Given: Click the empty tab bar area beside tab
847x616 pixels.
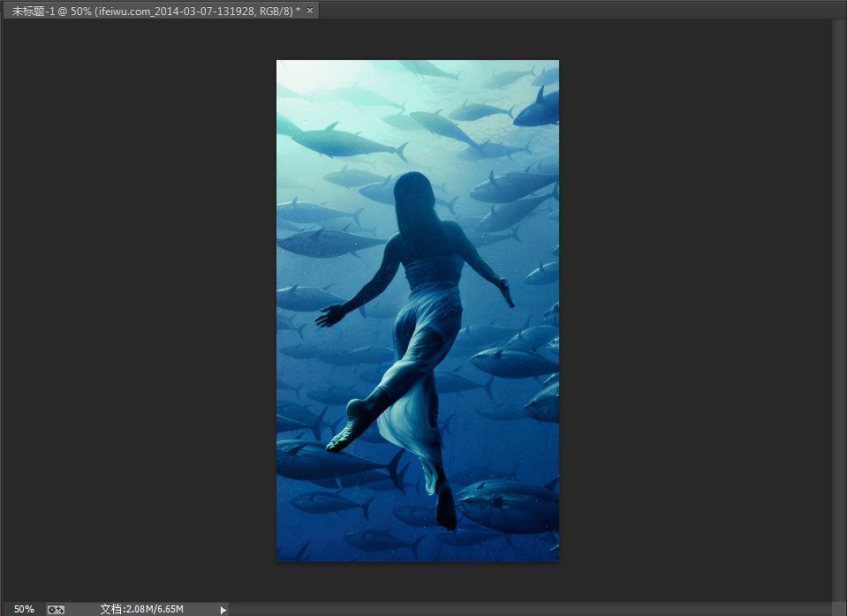Looking at the screenshot, I should click(x=574, y=10).
